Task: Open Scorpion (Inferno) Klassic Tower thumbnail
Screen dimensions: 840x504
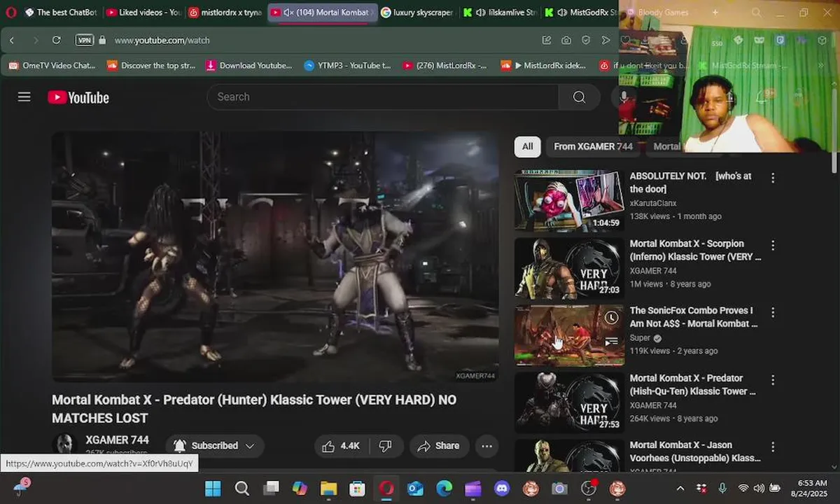Action: [x=569, y=268]
